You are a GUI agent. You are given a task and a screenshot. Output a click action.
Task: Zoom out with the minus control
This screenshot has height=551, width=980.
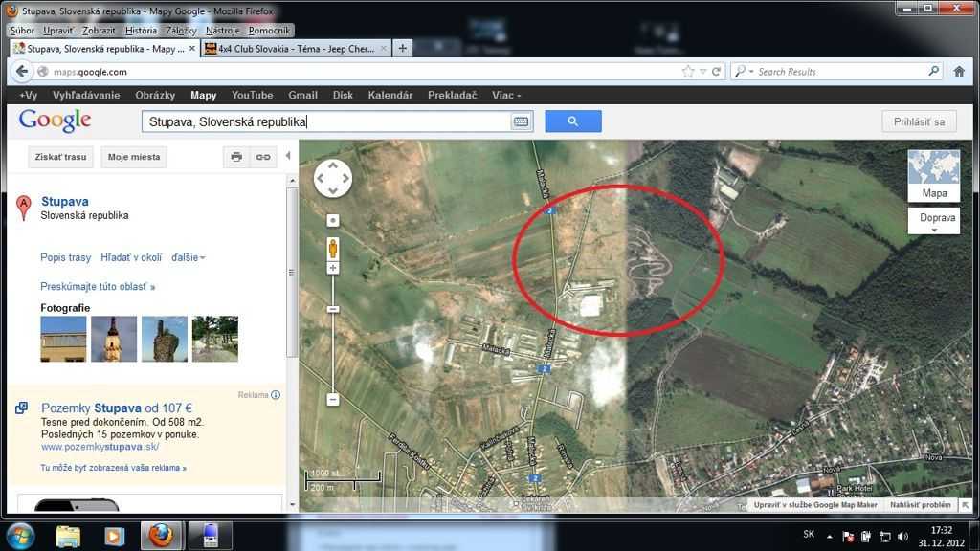click(332, 399)
